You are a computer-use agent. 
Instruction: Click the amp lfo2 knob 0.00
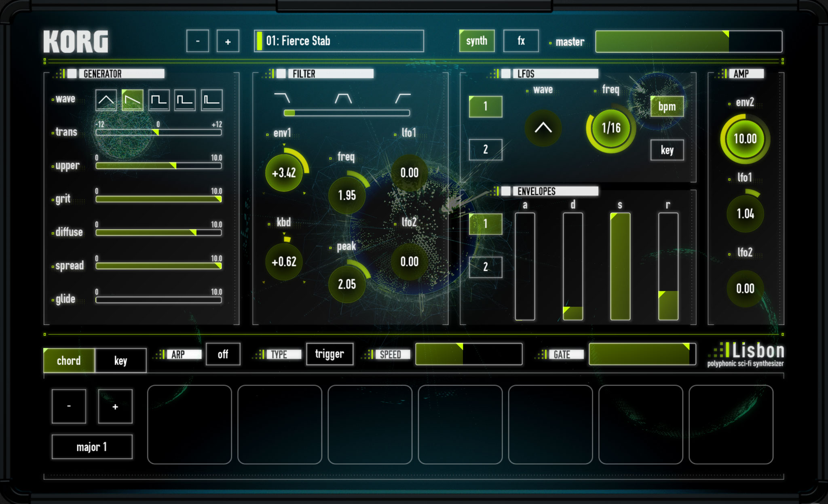click(x=745, y=289)
